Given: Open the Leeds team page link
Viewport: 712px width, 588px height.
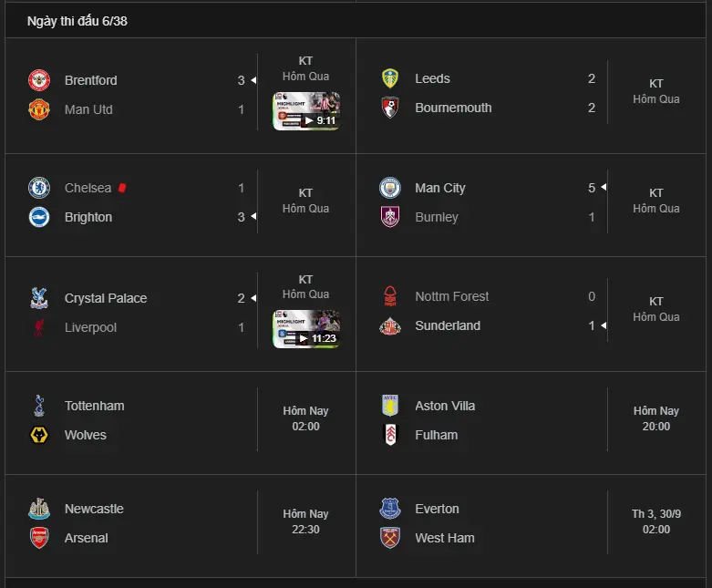Looking at the screenshot, I should pyautogui.click(x=432, y=78).
